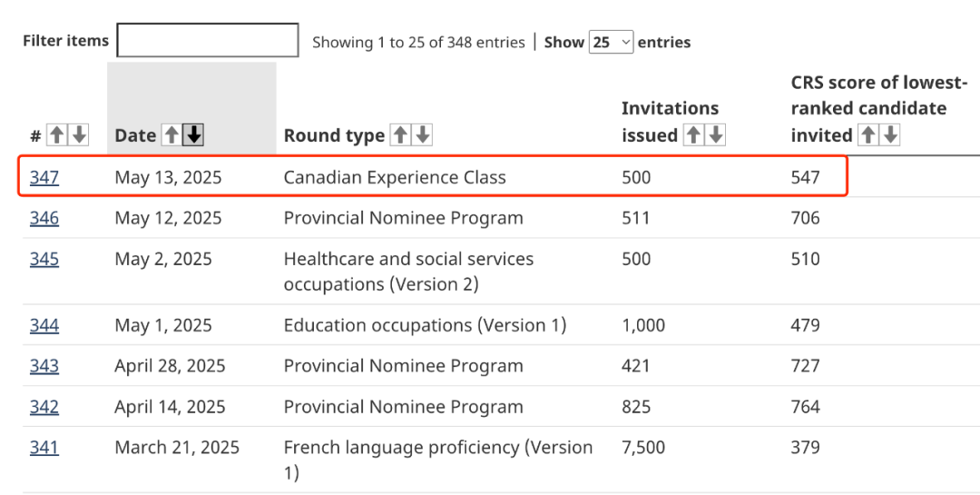Sort # column ascending arrow

tap(57, 135)
